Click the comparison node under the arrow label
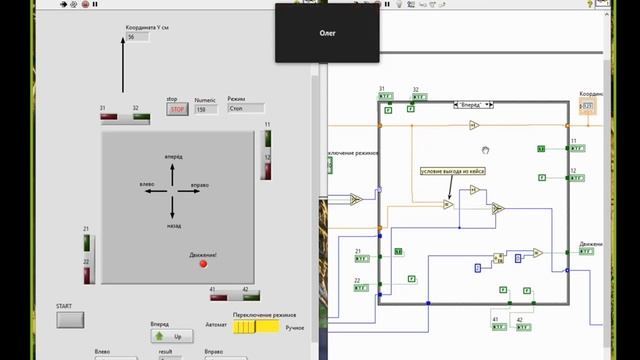Image resolution: width=640 pixels, height=360 pixels. click(x=448, y=204)
